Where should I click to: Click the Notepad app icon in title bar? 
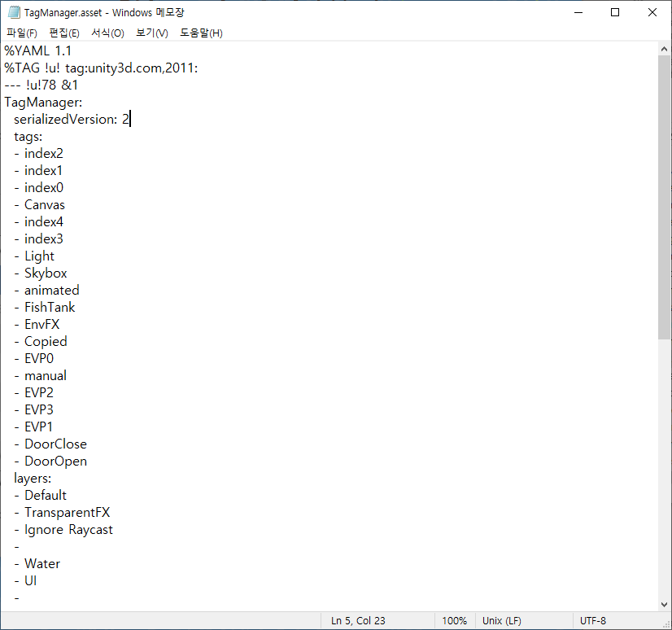[x=14, y=12]
